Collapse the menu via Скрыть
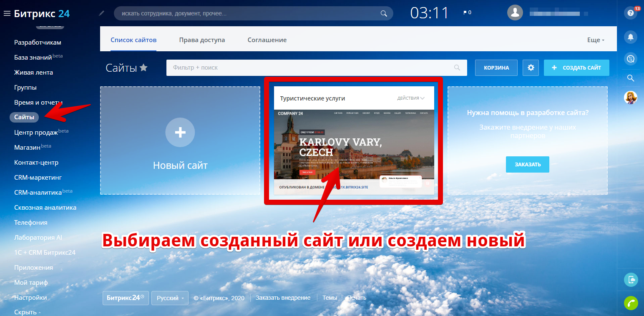Image resolution: width=644 pixels, height=316 pixels. (x=27, y=312)
